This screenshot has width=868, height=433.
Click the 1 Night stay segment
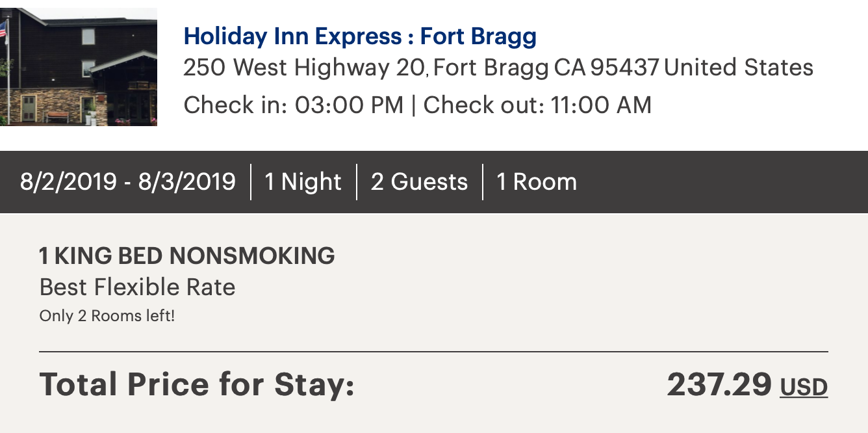tap(303, 181)
